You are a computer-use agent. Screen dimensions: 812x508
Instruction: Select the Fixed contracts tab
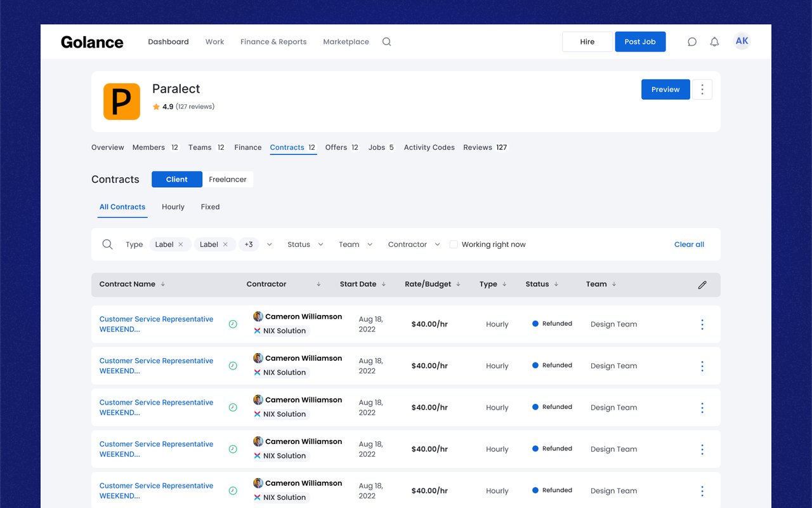(210, 207)
